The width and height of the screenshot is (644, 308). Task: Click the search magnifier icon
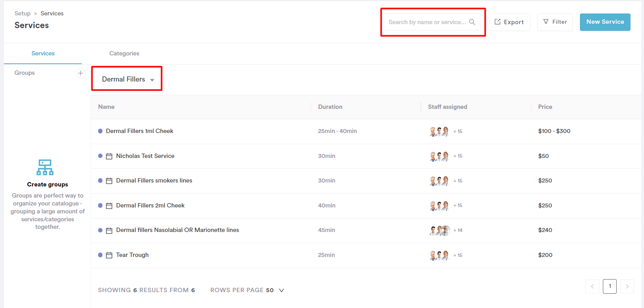tap(472, 22)
